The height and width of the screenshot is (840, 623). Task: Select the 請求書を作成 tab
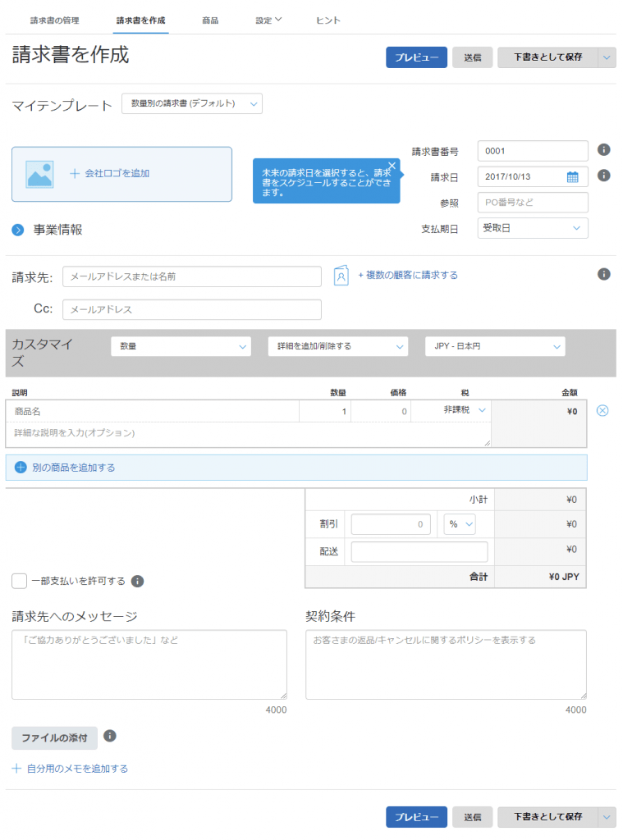141,21
